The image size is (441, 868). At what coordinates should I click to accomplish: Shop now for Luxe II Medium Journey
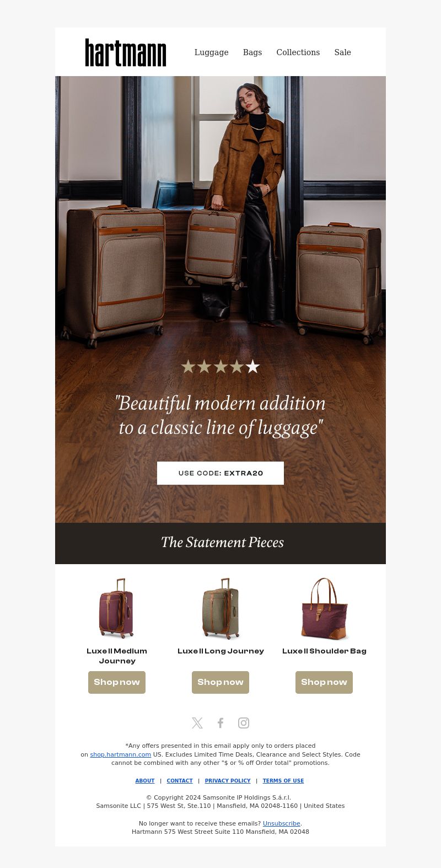click(117, 682)
